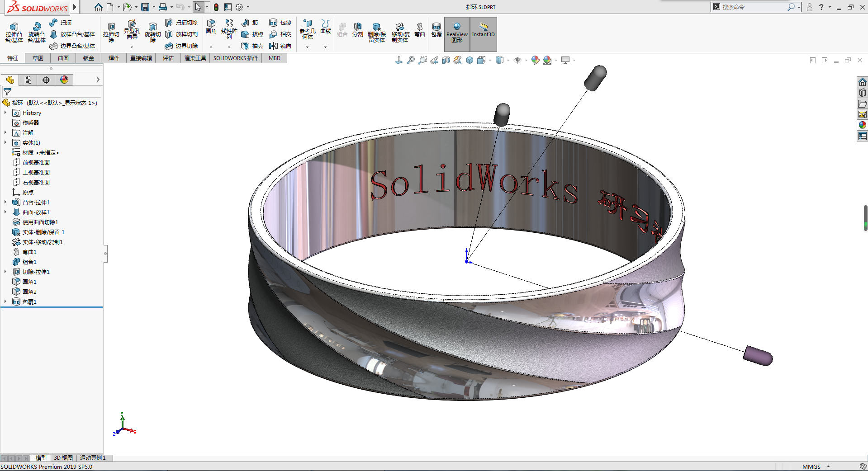Open the 曲线 curves tool
Image resolution: width=868 pixels, height=471 pixels.
tap(326, 27)
